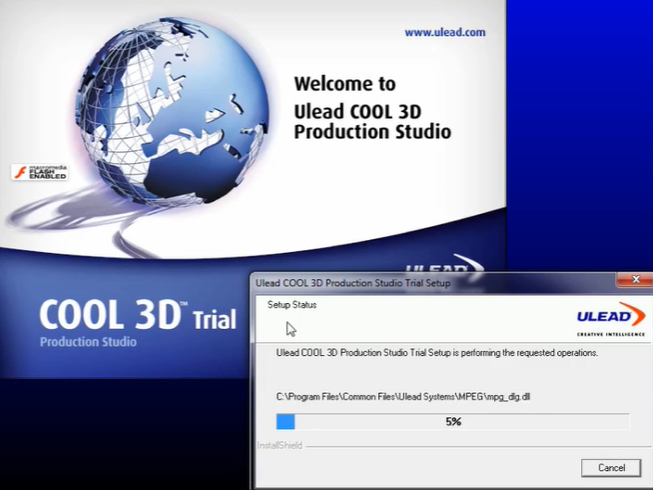Click the dialog title 'Ulead COOL 3D Production Studio Trial Setup'
This screenshot has width=653, height=490.
pos(353,283)
